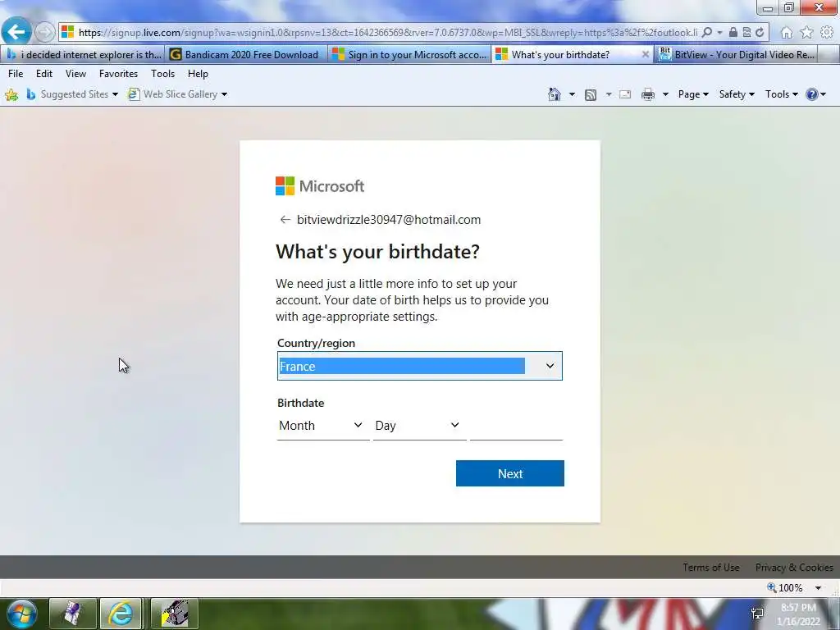This screenshot has height=630, width=840.
Task: Click the search magnifier icon in address bar
Action: click(707, 33)
